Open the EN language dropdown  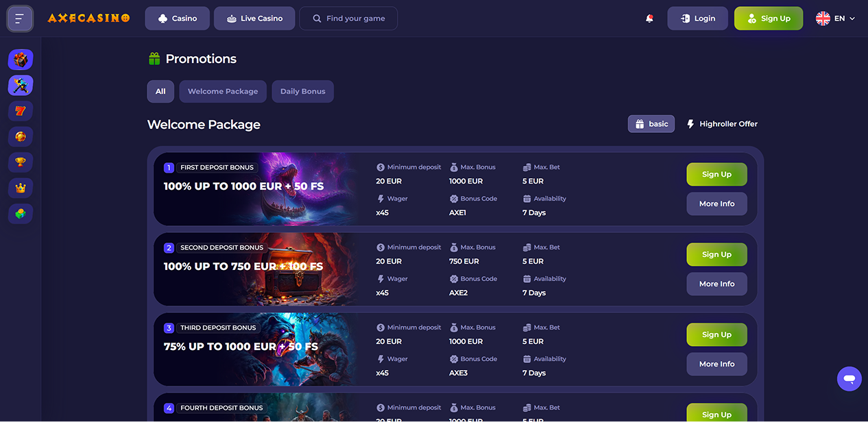836,18
